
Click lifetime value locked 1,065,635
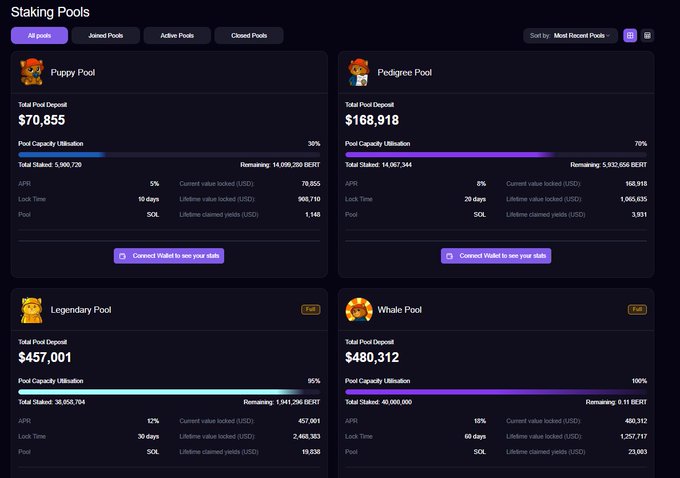634,199
